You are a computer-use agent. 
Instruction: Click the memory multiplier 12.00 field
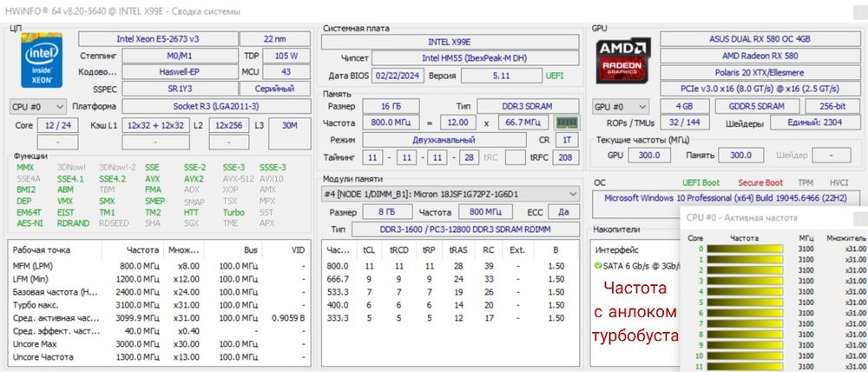pyautogui.click(x=458, y=123)
